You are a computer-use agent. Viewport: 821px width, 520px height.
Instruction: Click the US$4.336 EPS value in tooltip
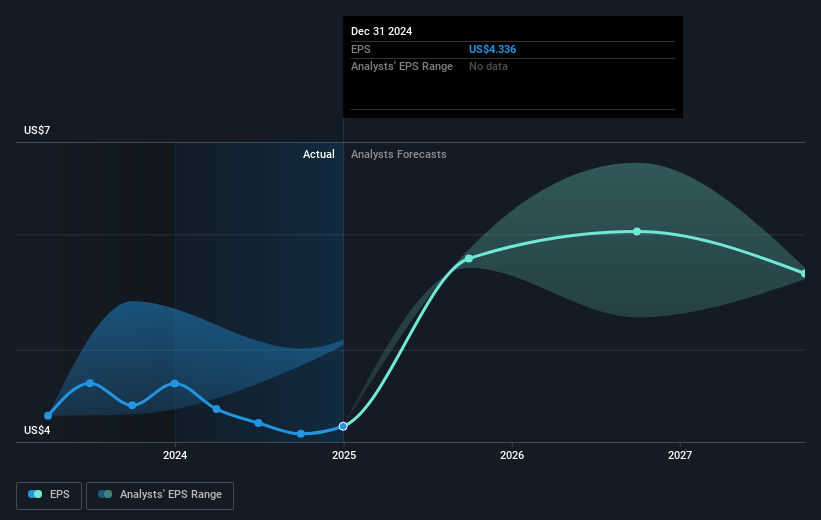(492, 49)
